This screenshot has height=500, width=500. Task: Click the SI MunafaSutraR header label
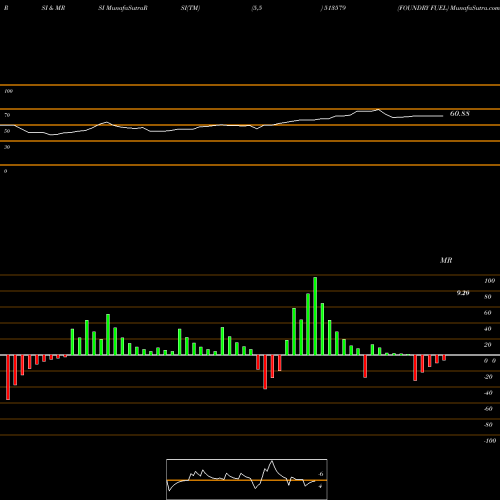click(123, 8)
